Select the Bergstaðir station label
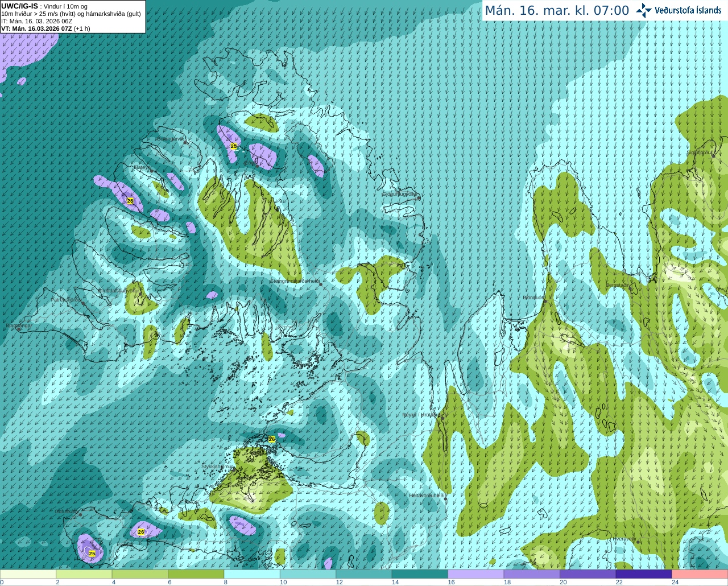 tap(617, 285)
